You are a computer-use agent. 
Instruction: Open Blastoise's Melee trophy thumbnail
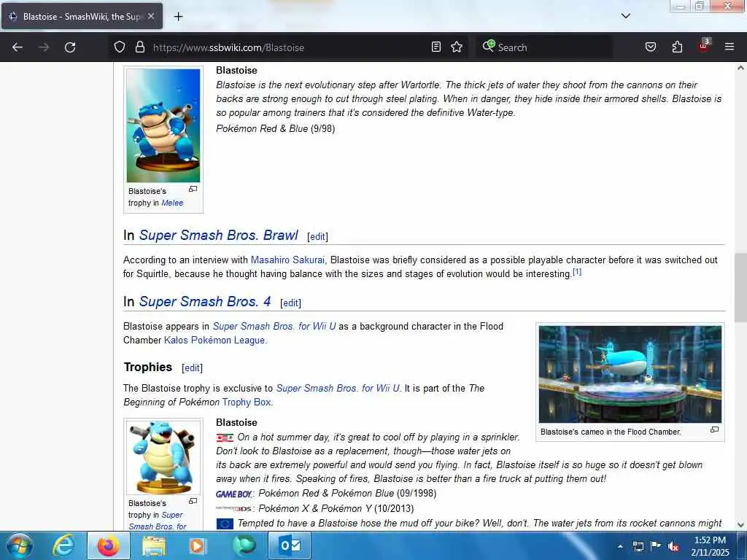[163, 125]
